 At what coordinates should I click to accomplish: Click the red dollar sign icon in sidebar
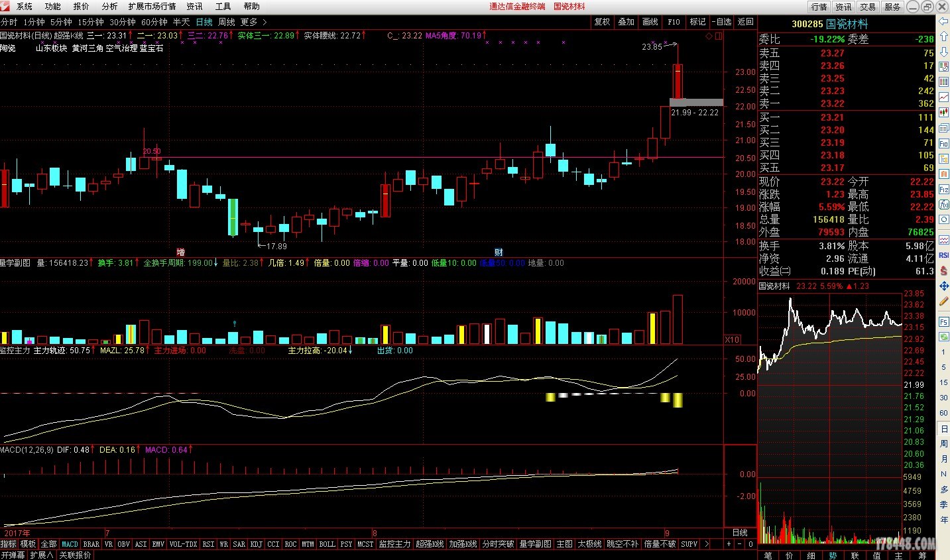pos(943,270)
